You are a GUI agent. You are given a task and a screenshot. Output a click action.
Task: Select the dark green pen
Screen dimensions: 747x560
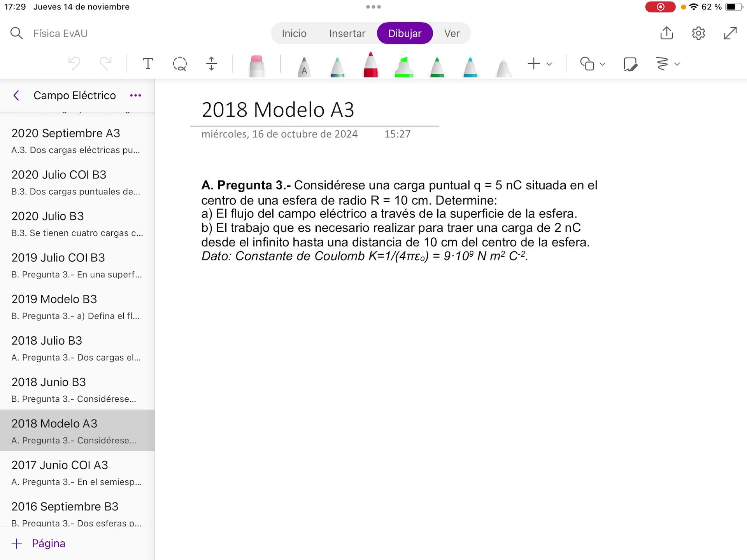[437, 67]
